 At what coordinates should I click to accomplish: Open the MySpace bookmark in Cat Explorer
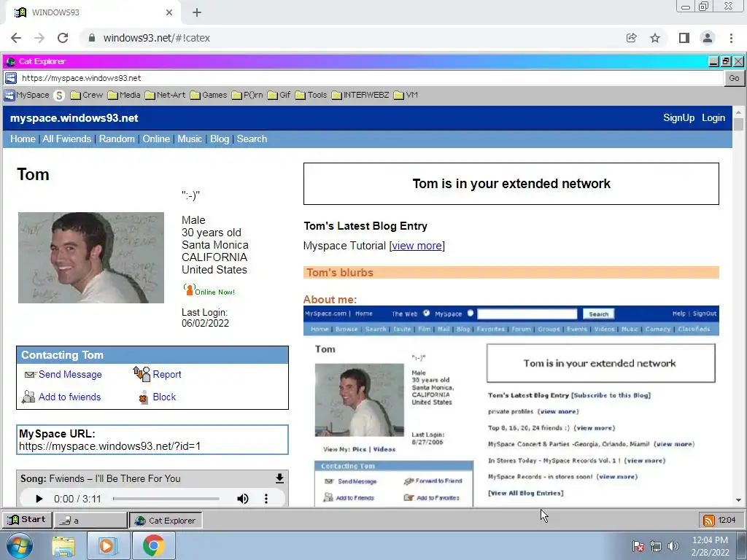click(x=27, y=96)
